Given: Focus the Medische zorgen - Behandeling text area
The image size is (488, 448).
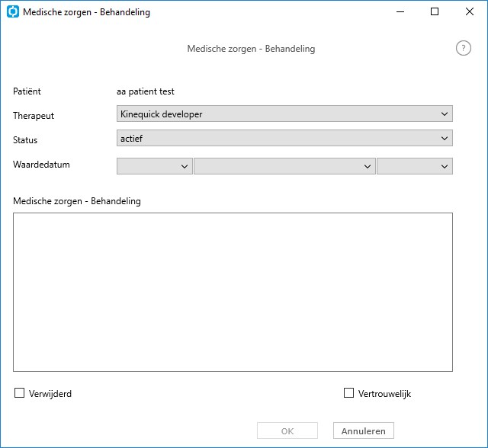Looking at the screenshot, I should coord(233,292).
